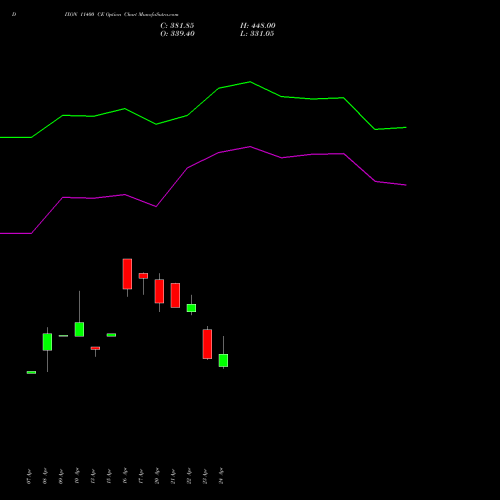This screenshot has height=500, width=500.
Task: Click the red candle above 20 Apr
Action: [159, 291]
